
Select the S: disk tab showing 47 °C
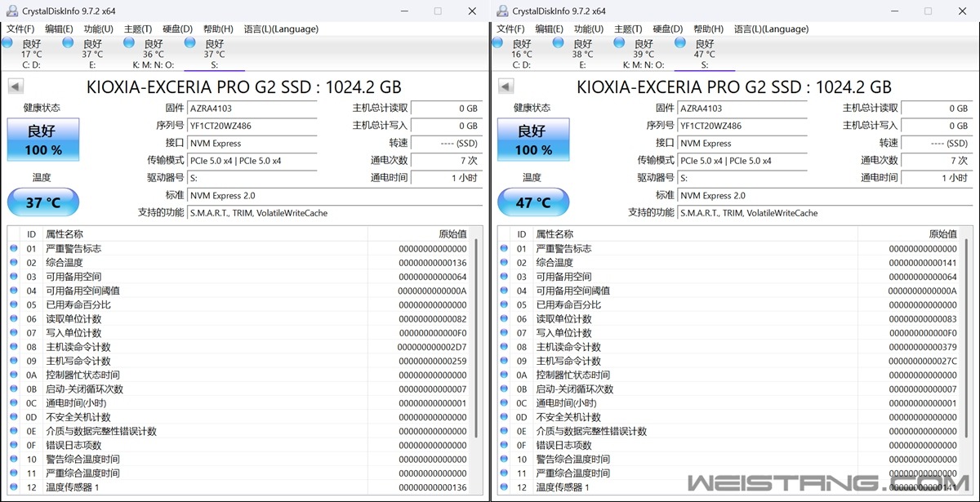point(704,54)
